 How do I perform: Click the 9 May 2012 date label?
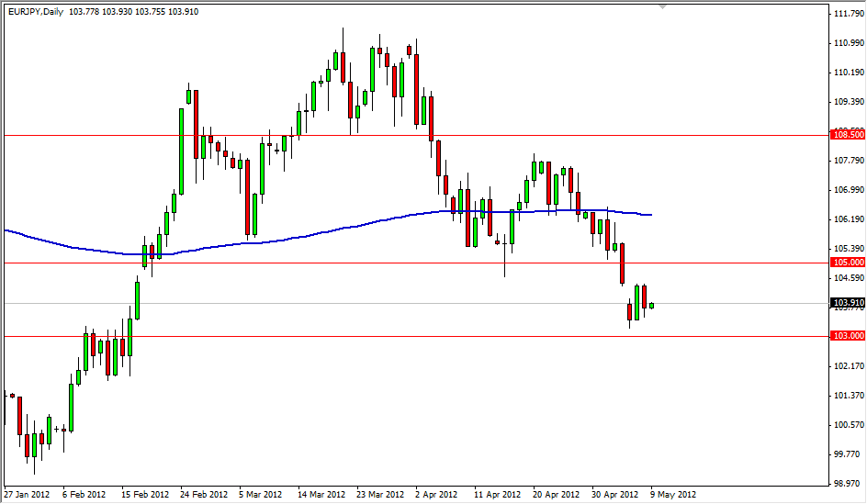pos(672,494)
